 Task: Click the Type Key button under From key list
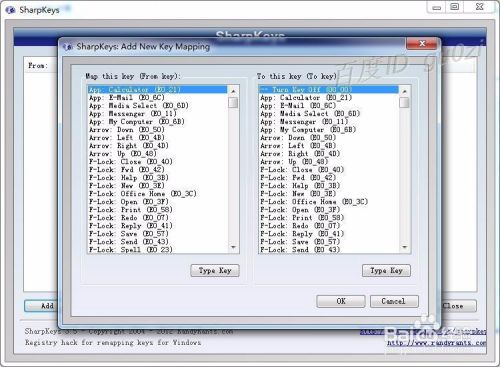215,271
